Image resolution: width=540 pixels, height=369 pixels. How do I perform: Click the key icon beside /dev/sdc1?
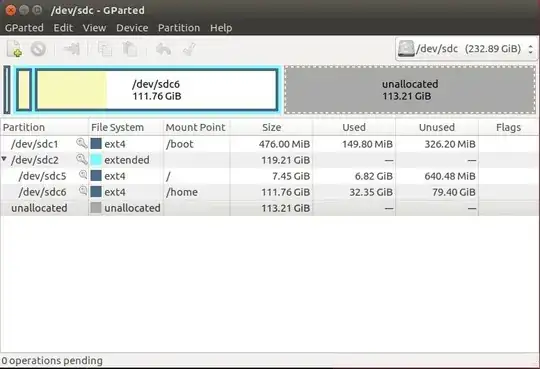(82, 143)
